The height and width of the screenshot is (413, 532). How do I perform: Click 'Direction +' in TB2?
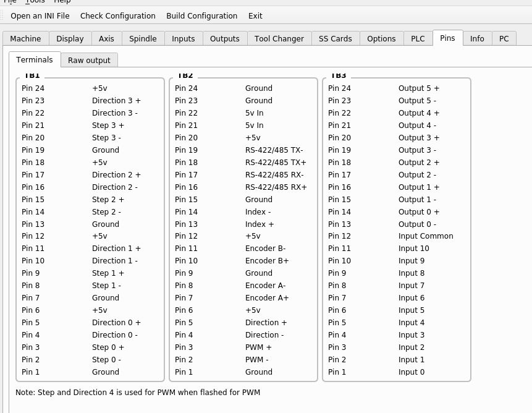pyautogui.click(x=266, y=322)
